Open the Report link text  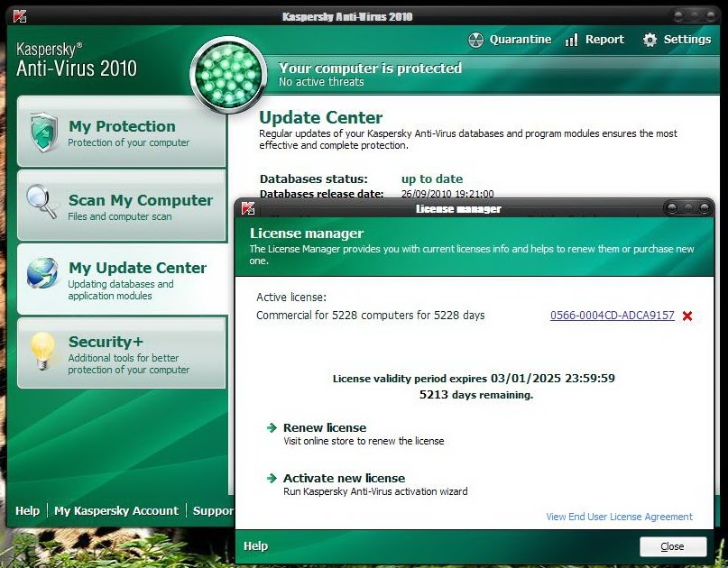(x=604, y=40)
